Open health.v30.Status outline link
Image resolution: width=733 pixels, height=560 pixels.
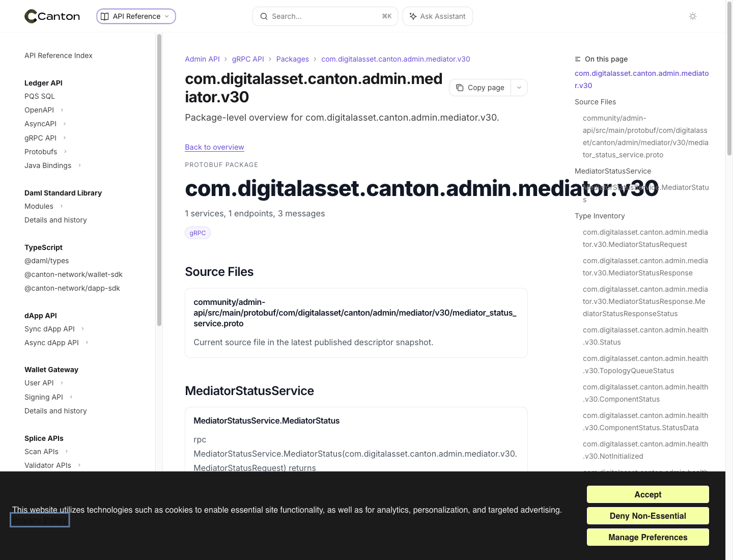(x=645, y=336)
